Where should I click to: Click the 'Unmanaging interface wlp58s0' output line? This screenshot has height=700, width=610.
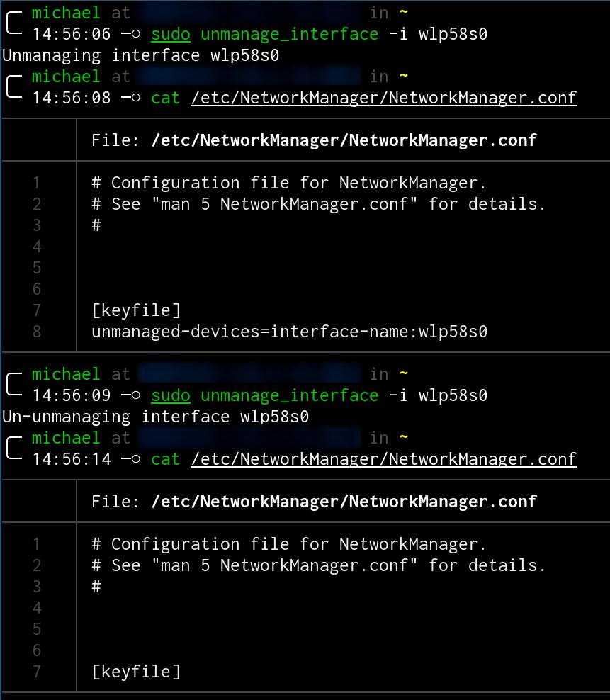tap(141, 56)
